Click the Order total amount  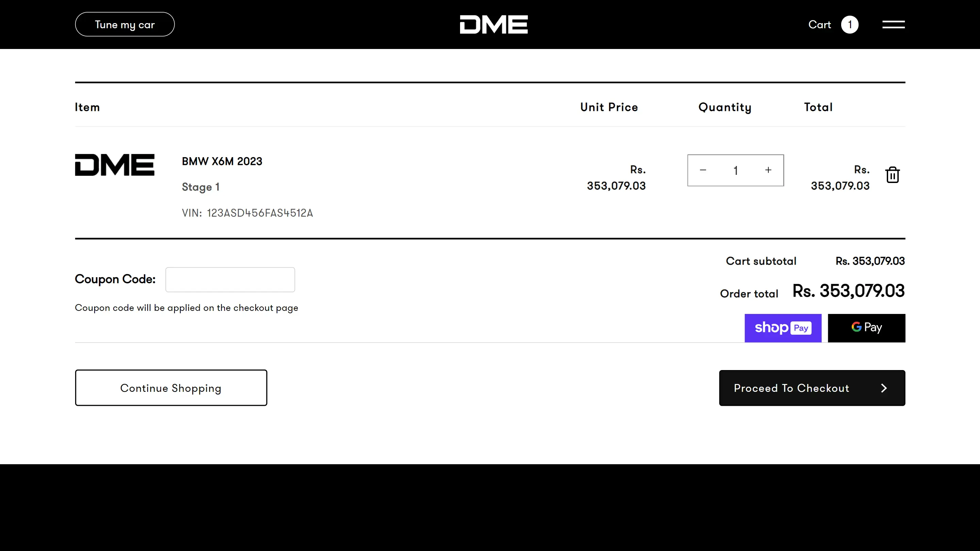coord(848,291)
